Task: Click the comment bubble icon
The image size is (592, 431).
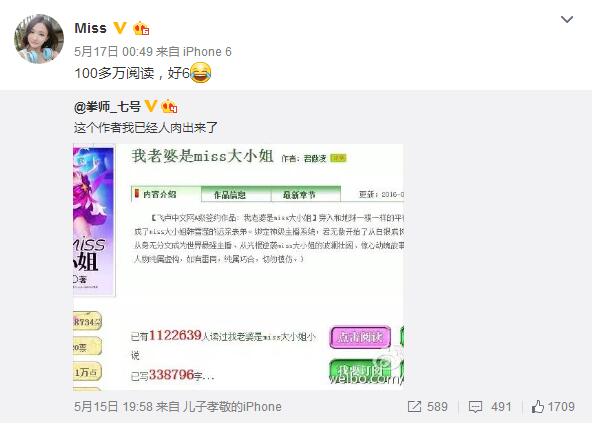Action: (475, 406)
